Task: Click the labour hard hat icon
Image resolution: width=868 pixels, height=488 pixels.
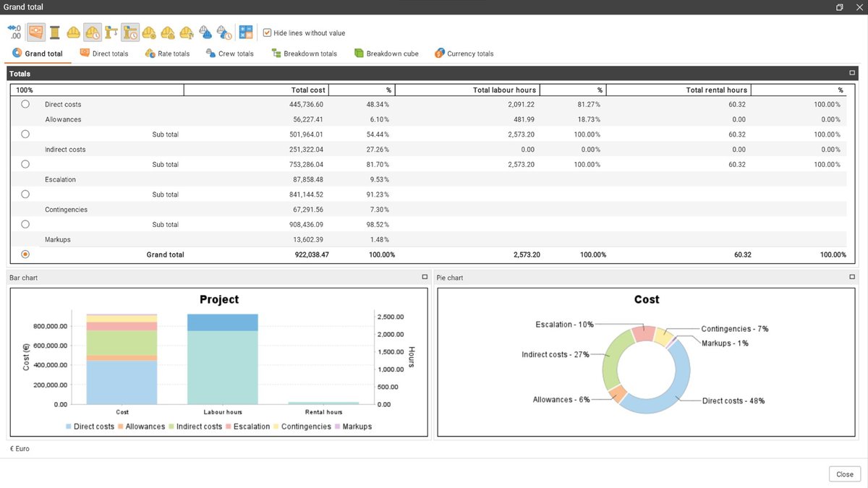Action: (74, 32)
